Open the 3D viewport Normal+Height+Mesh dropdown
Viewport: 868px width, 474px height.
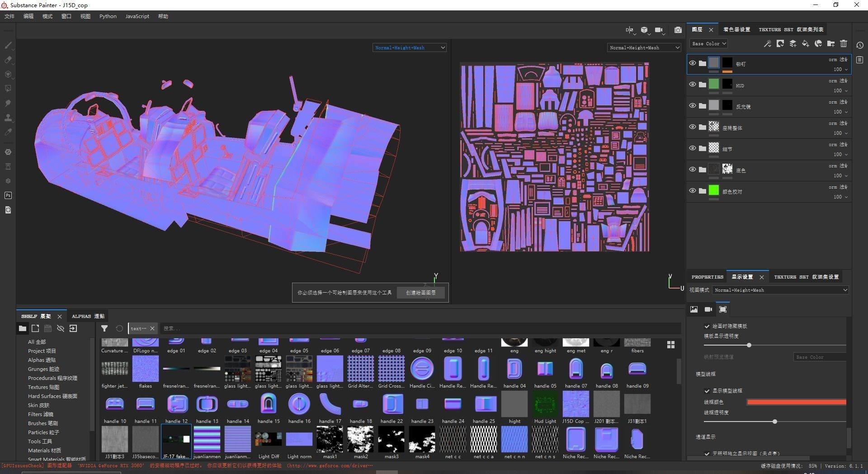[410, 47]
